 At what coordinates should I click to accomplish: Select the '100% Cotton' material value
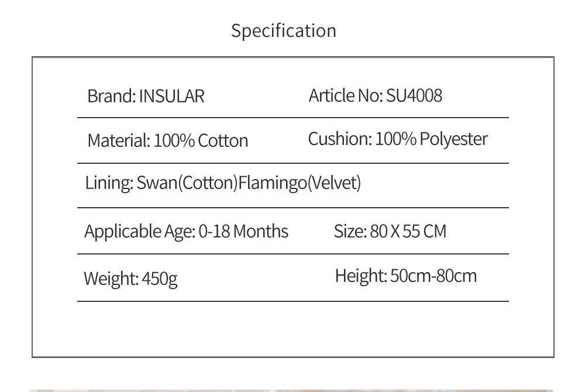pos(201,140)
